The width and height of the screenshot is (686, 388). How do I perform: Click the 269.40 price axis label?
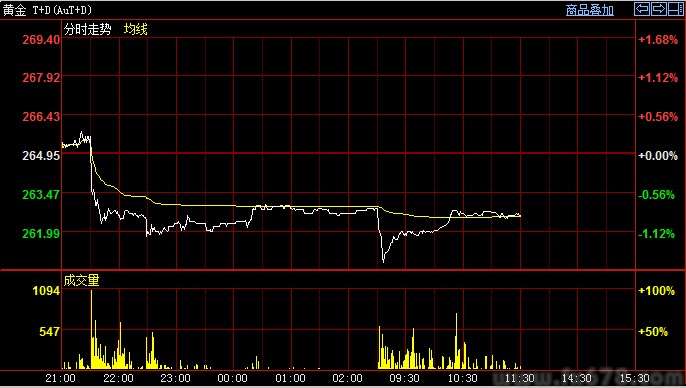click(x=41, y=39)
